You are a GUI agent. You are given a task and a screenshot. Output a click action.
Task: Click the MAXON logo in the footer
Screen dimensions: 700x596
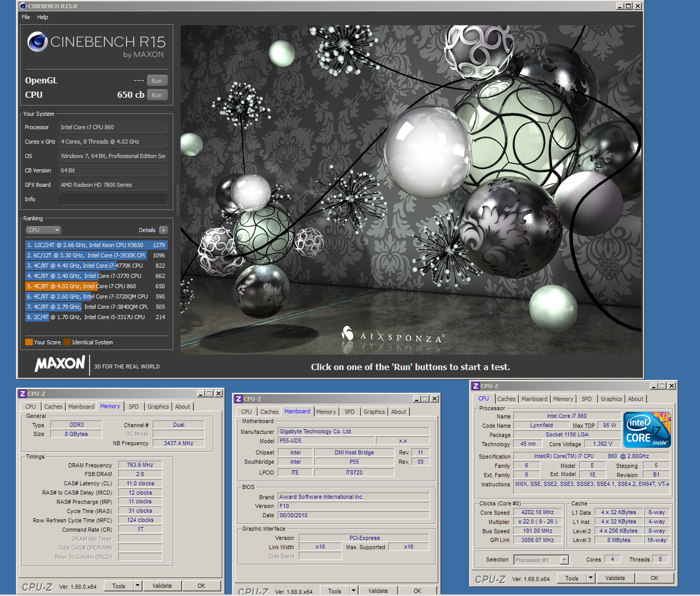pyautogui.click(x=60, y=363)
